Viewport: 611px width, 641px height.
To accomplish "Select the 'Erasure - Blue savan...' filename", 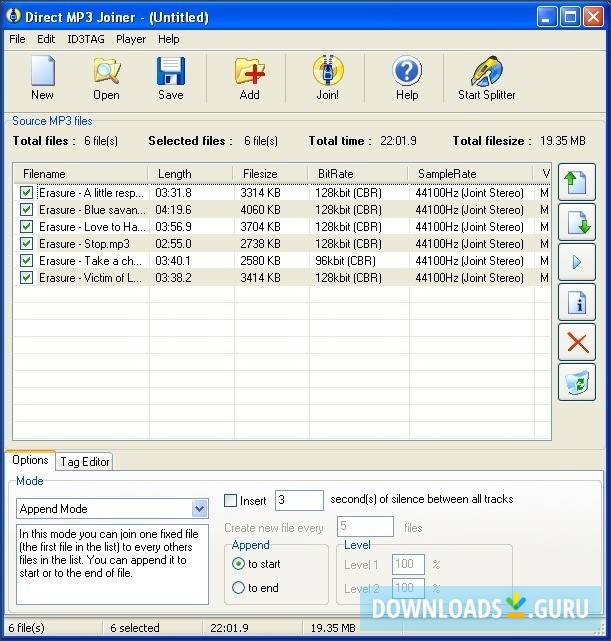I will pyautogui.click(x=92, y=210).
